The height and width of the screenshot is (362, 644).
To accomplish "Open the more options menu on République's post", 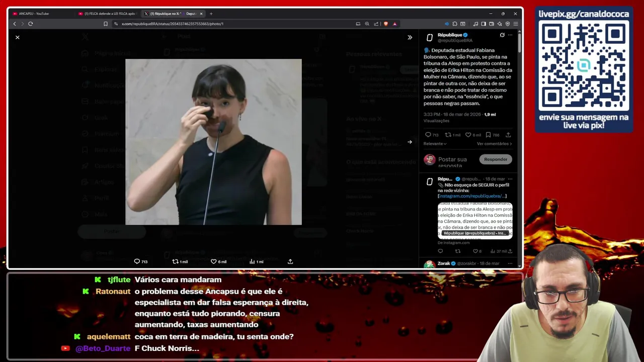I will [x=510, y=35].
